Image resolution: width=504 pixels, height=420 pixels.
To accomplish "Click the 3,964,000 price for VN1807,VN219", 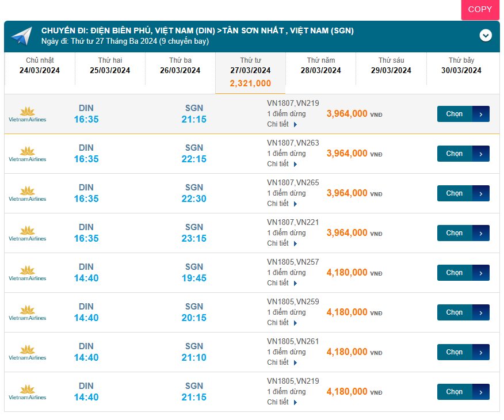I will click(x=347, y=114).
